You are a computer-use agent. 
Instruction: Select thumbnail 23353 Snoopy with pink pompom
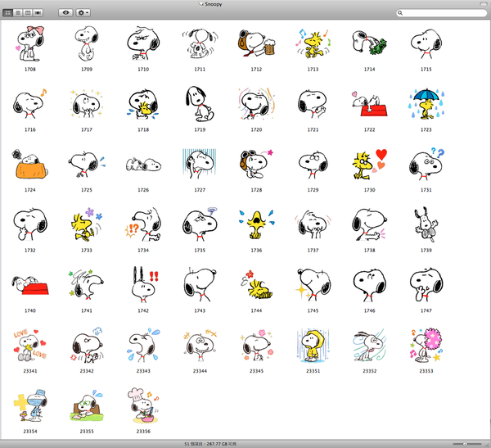coord(426,345)
